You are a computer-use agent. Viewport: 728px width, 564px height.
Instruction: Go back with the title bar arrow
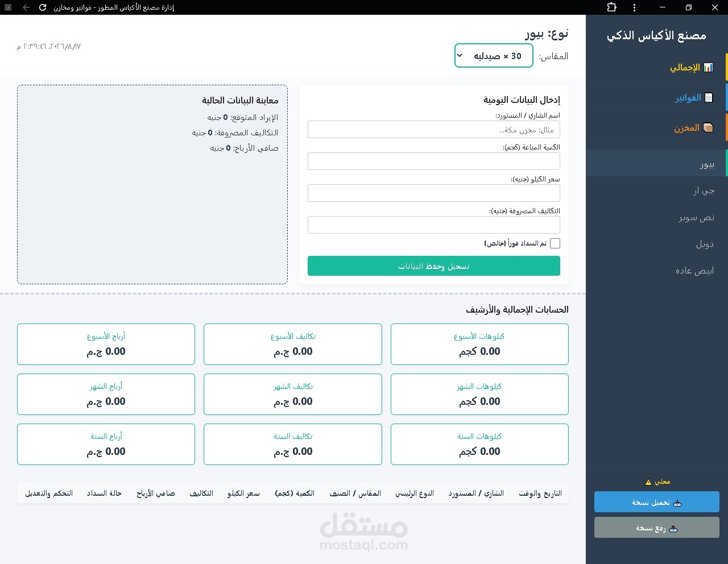[x=26, y=7]
